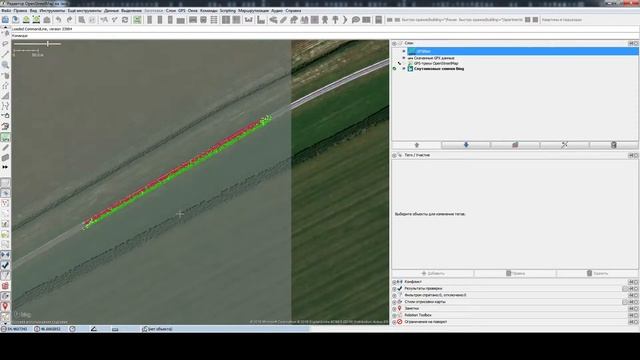The width and height of the screenshot is (640, 360).
Task: Click the Undo arrow in the toolbar
Action: [x=58, y=20]
